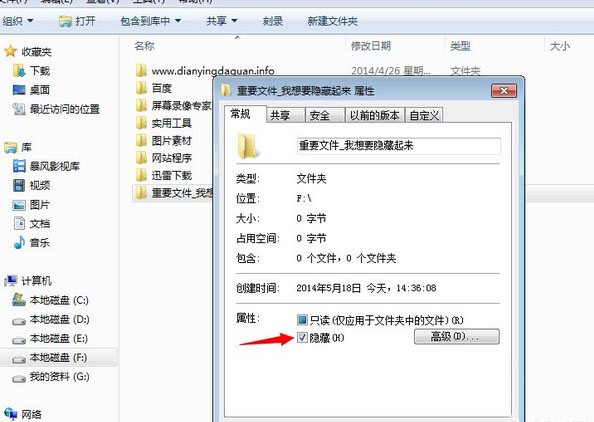The image size is (594, 422).
Task: Open the 音乐 library icon
Action: pos(19,242)
